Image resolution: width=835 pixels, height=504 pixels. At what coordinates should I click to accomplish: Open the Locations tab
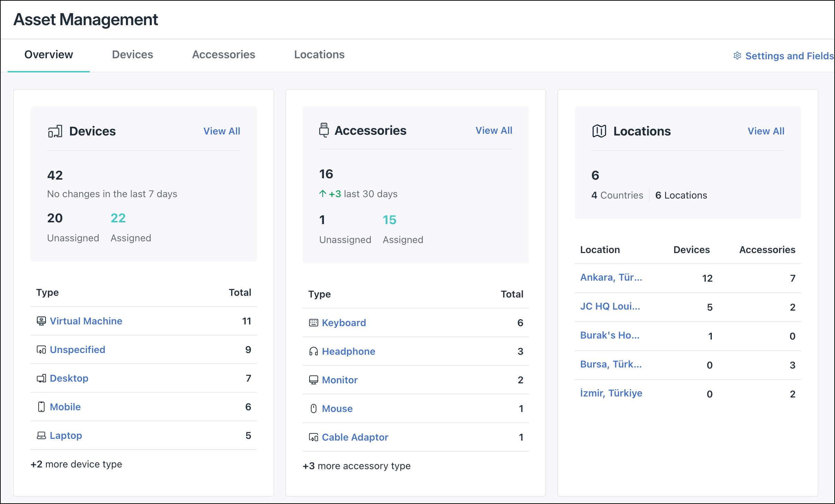319,54
